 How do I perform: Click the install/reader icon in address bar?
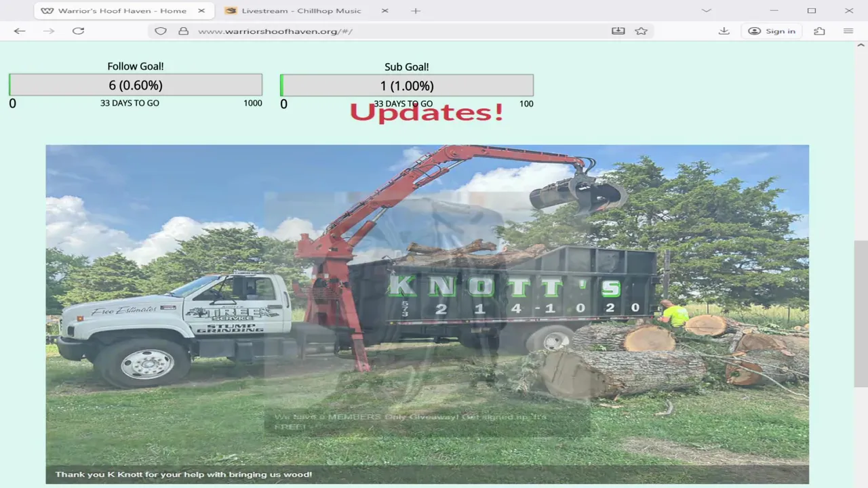(618, 31)
